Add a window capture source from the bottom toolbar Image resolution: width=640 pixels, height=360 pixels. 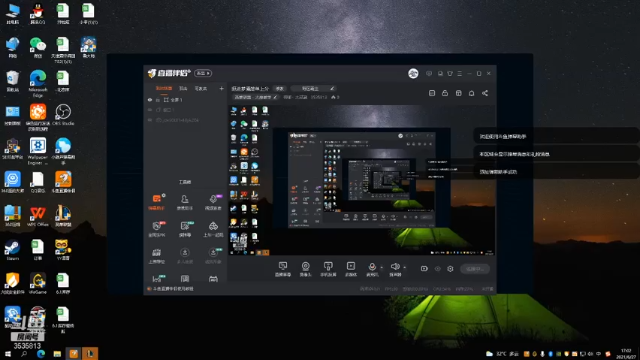pos(351,269)
